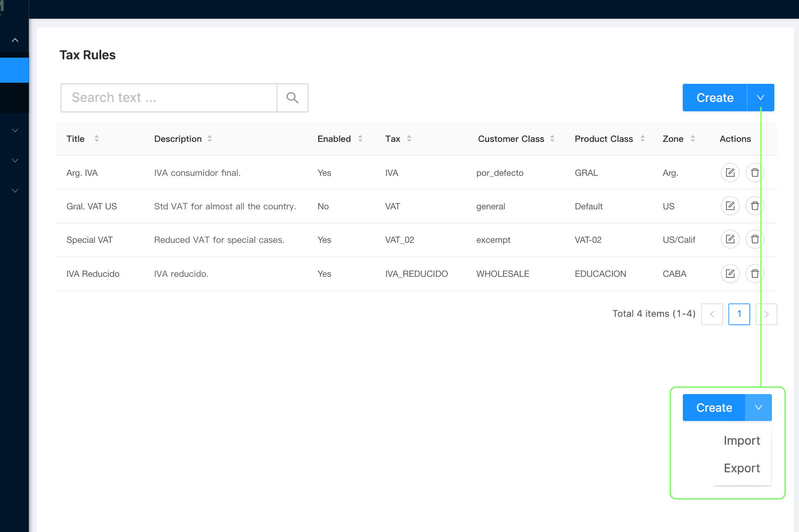Edit the IVA Reducido rule

(x=730, y=273)
